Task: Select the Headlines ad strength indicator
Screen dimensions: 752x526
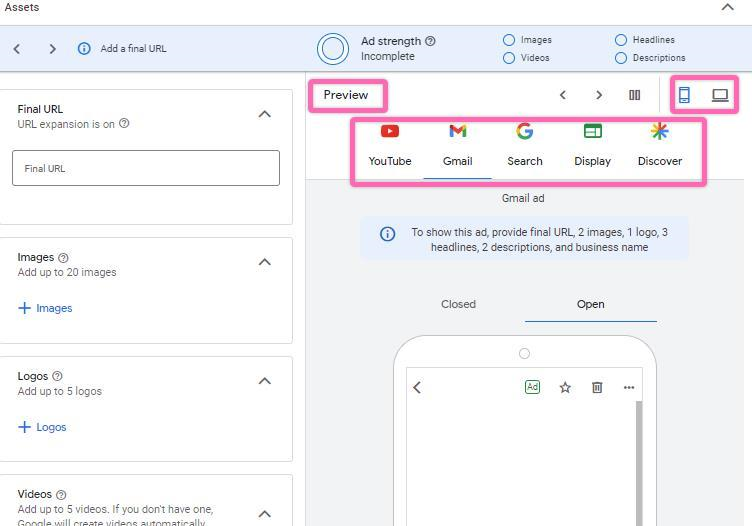Action: [621, 40]
